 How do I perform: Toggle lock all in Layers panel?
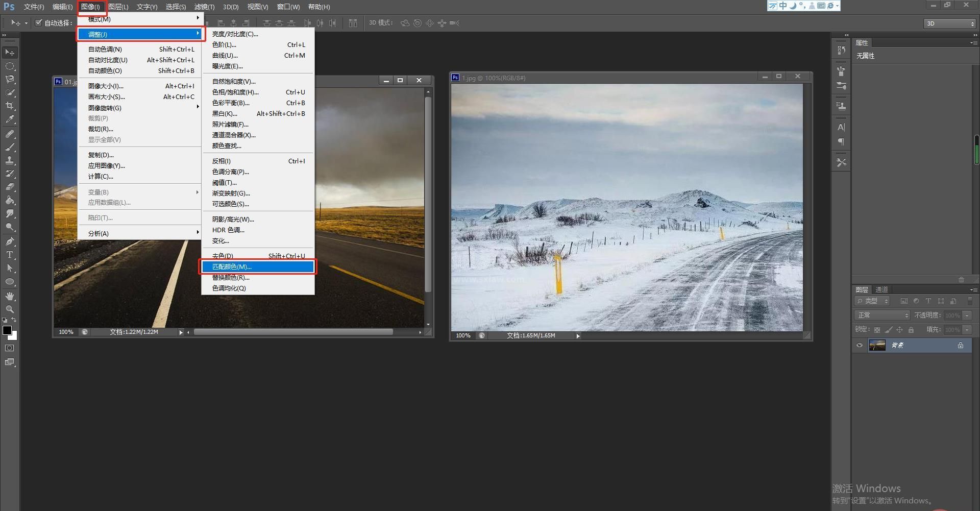(911, 330)
